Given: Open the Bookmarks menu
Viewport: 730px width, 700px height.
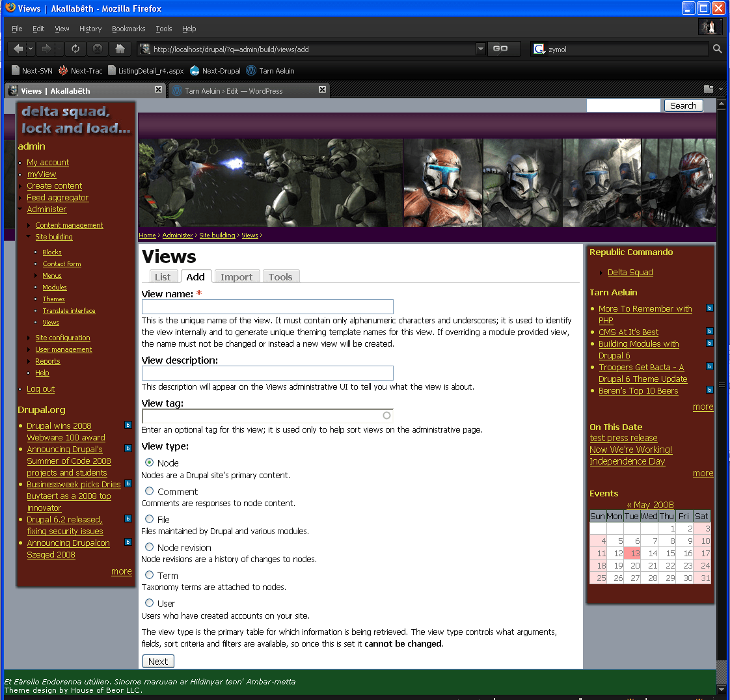Looking at the screenshot, I should pos(128,29).
